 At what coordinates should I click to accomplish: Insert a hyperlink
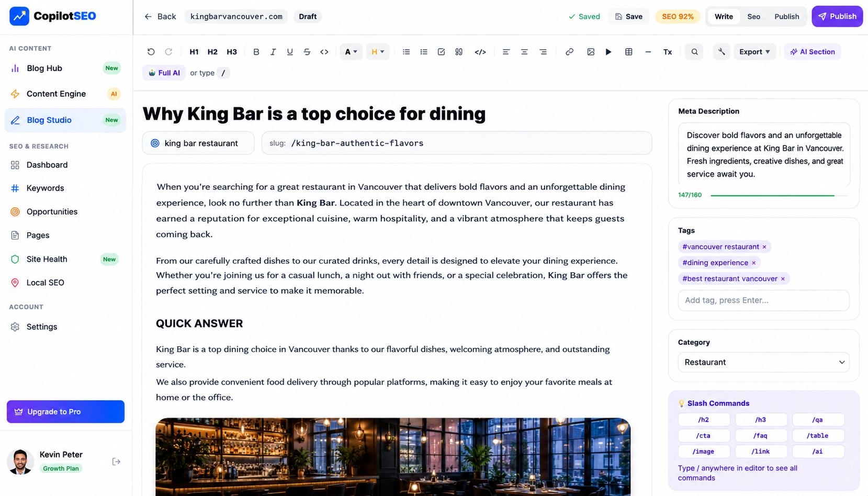pyautogui.click(x=569, y=52)
